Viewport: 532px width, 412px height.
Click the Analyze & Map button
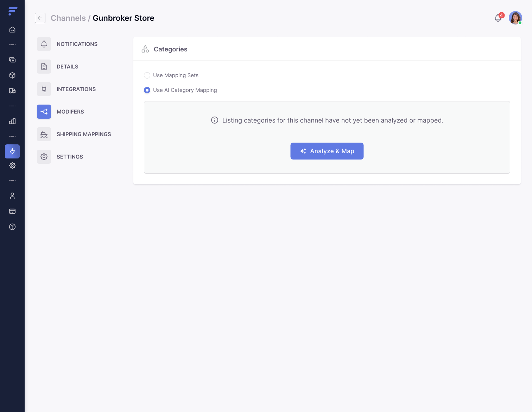pos(327,151)
